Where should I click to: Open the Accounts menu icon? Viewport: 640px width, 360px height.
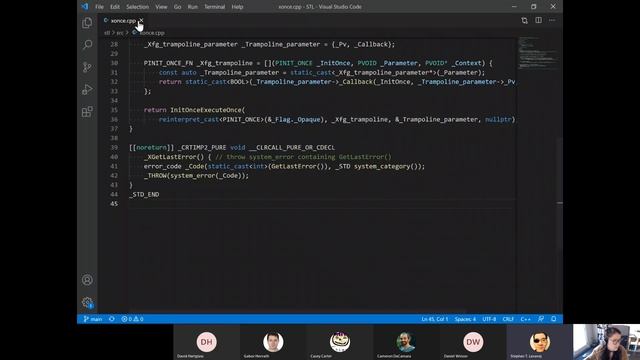tap(87, 280)
